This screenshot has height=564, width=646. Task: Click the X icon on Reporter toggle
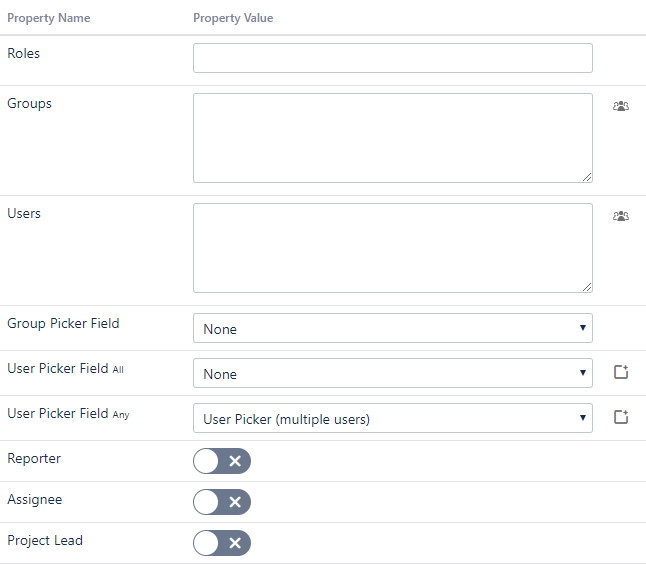[x=235, y=461]
